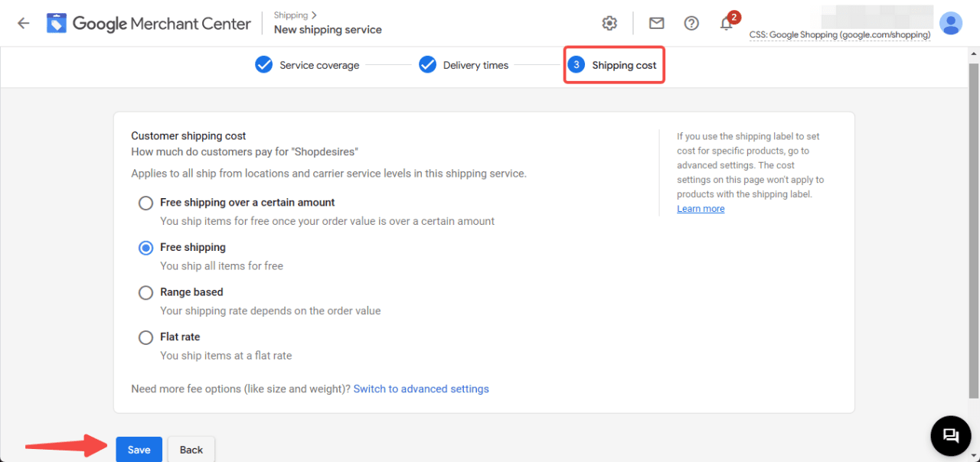980x462 pixels.
Task: Click the CSS: Google Shopping label
Action: pyautogui.click(x=840, y=34)
